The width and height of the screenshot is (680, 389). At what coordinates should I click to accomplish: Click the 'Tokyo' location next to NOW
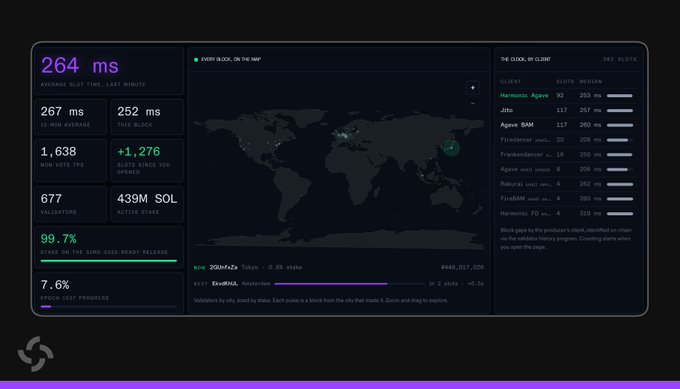pyautogui.click(x=250, y=267)
